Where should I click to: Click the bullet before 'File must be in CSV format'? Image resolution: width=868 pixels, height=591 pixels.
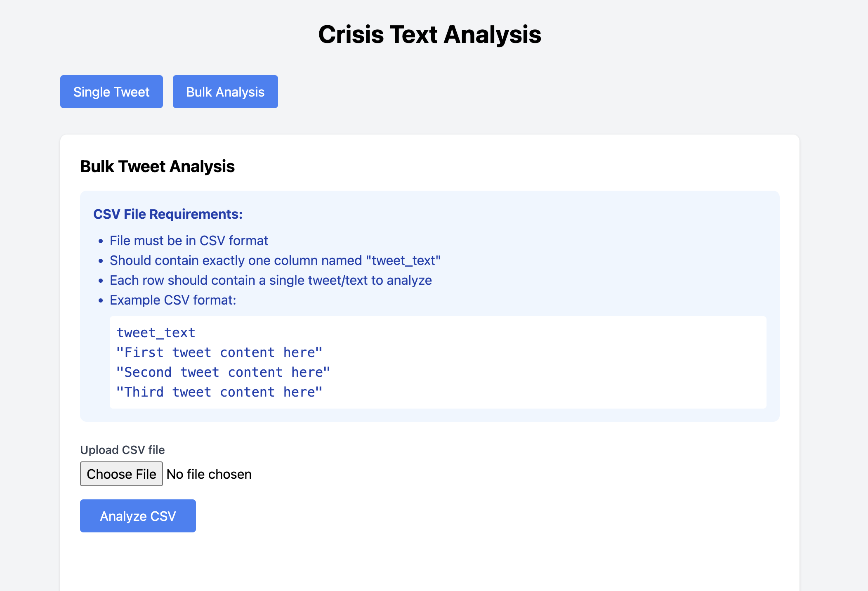pyautogui.click(x=101, y=241)
